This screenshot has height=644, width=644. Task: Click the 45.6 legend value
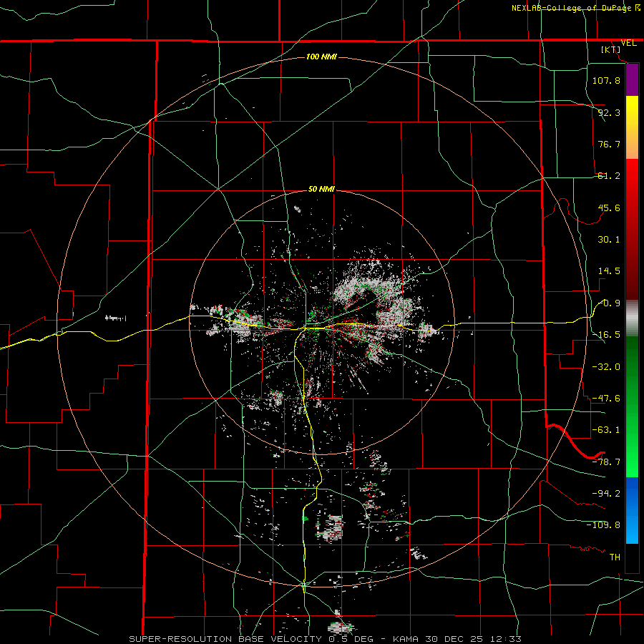click(x=609, y=208)
